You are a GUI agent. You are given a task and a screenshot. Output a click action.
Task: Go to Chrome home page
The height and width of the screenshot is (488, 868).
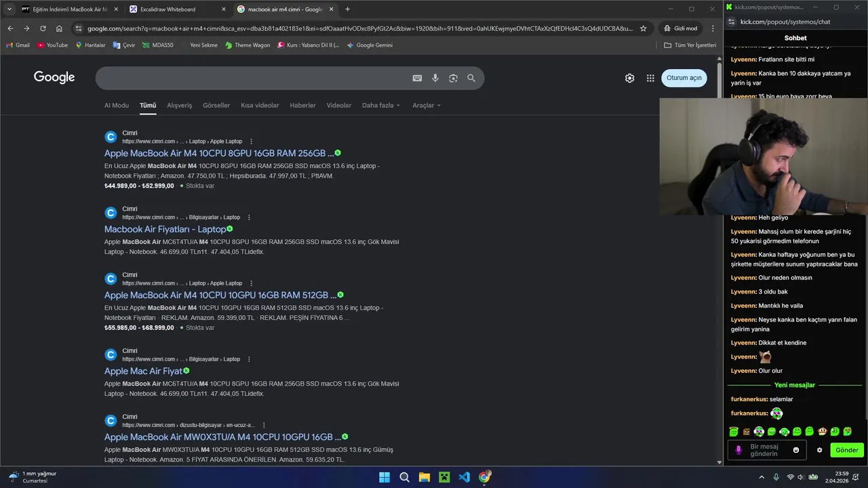tap(59, 28)
